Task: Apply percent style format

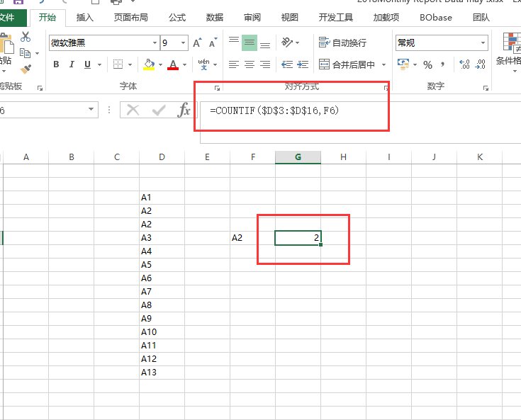Action: (x=427, y=64)
